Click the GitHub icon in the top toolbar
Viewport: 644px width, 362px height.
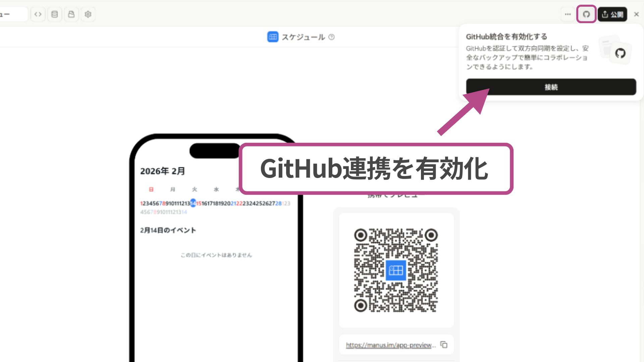(x=586, y=14)
